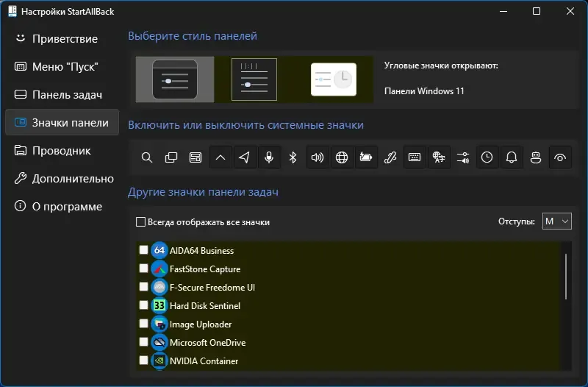Click the AIDA64 Business app icon
Viewport: 588px width, 387px height.
pyautogui.click(x=159, y=250)
